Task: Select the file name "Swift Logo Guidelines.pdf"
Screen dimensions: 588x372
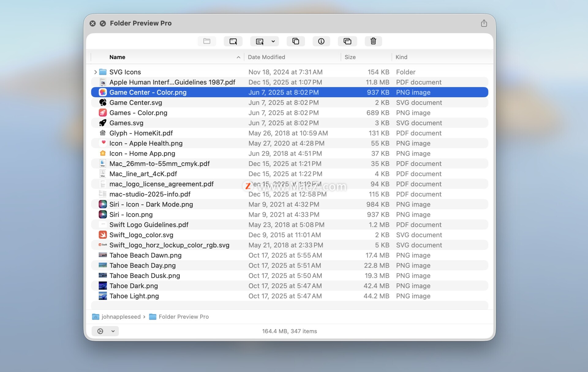Action: [x=149, y=225]
